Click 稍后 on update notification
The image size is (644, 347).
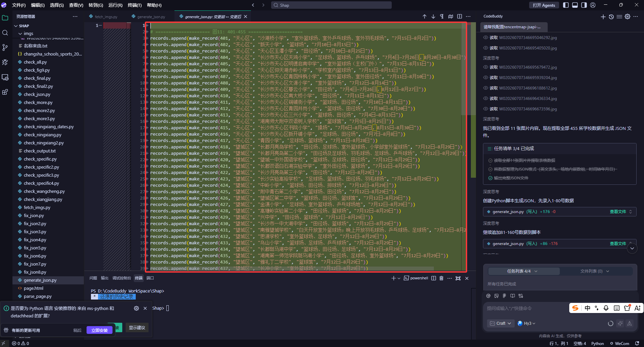(77, 330)
